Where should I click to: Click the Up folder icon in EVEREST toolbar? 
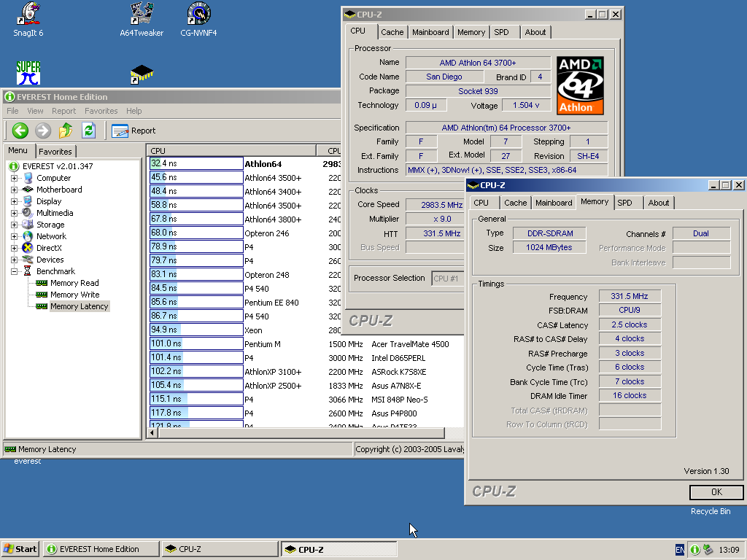click(x=66, y=131)
